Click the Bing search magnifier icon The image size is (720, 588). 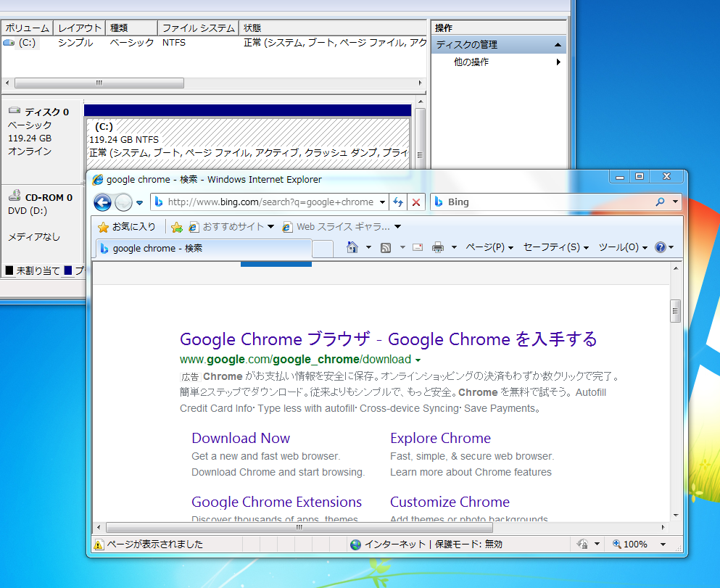click(x=659, y=202)
